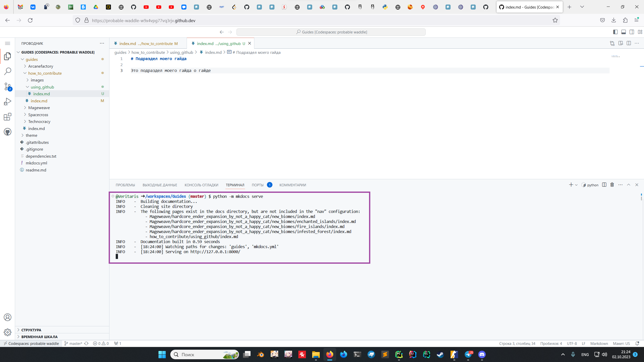Kill terminal with trash icon
The width and height of the screenshot is (644, 362).
(x=612, y=185)
